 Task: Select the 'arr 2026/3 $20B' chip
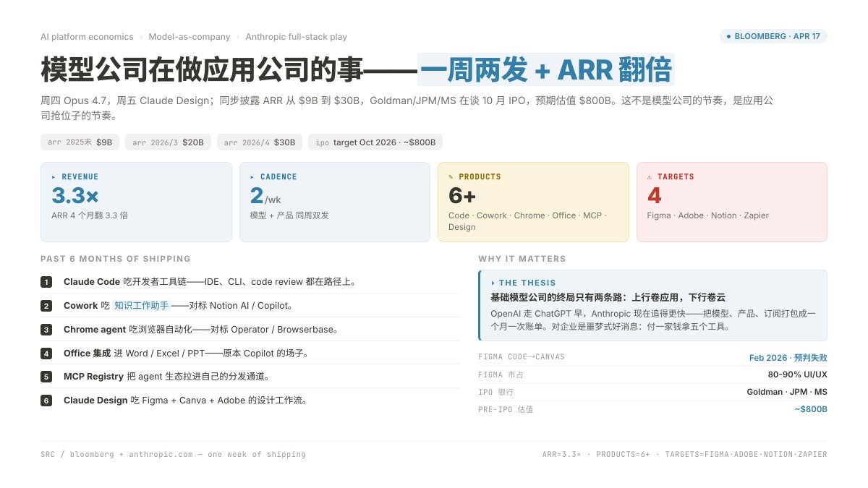[x=168, y=142]
